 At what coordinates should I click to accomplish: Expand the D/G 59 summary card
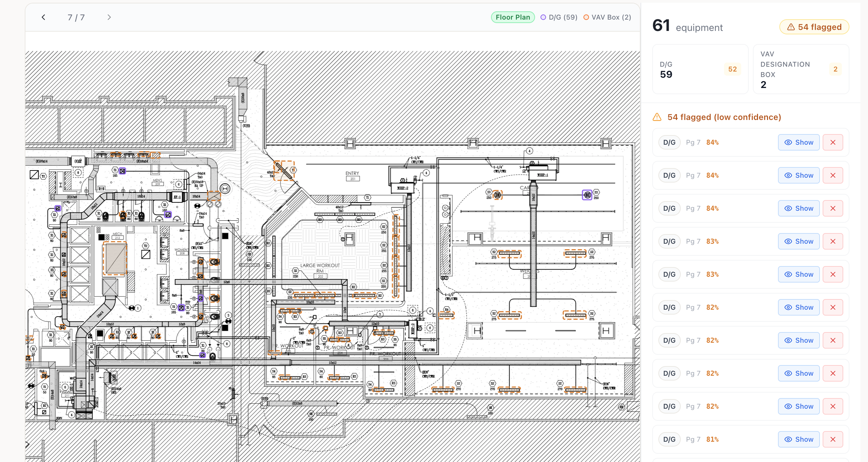coord(700,69)
